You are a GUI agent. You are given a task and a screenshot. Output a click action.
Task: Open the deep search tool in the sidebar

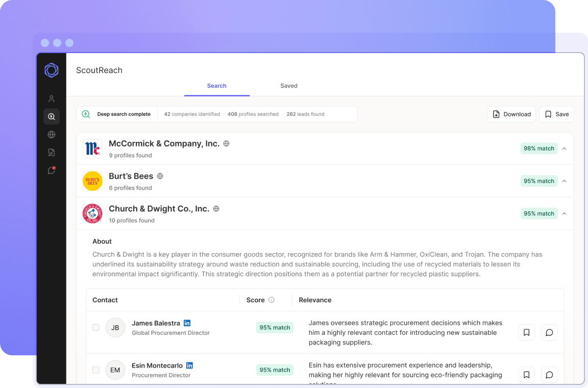coord(51,116)
